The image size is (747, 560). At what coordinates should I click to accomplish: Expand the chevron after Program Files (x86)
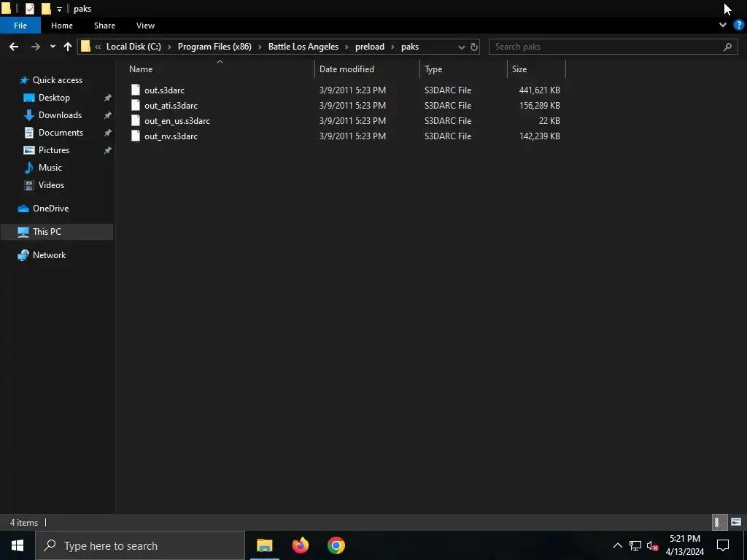[x=260, y=47]
